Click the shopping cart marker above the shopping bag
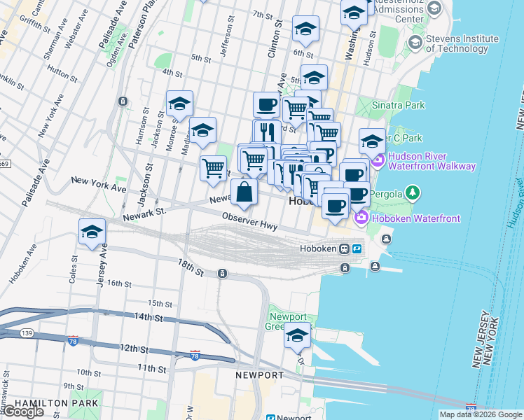Viewport: 524px width, 420px height. 254,162
